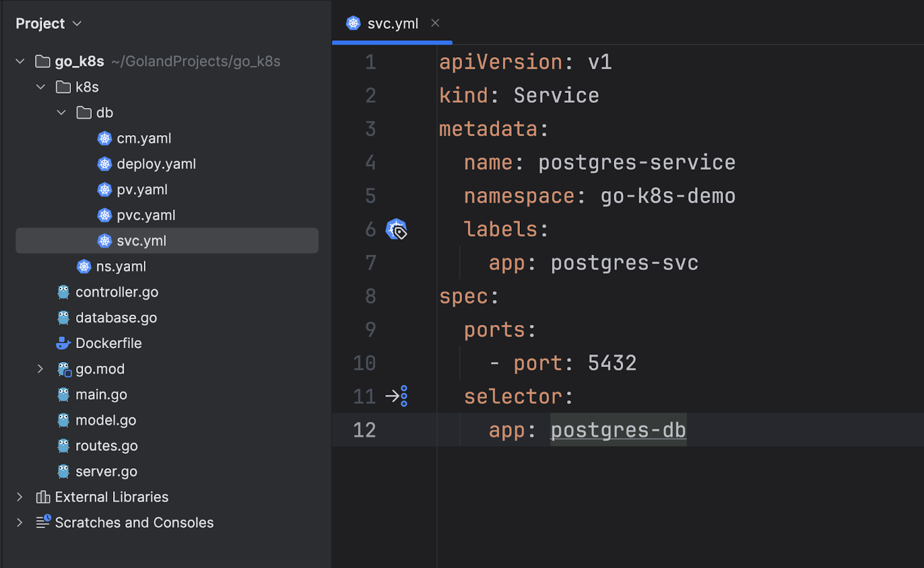Select database.go file

point(116,317)
